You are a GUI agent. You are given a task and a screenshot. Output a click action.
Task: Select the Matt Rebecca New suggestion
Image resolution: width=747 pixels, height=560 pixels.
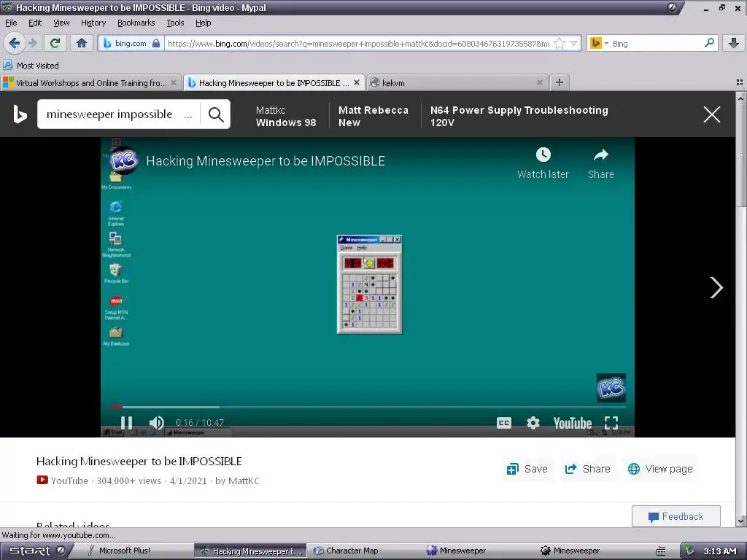pos(373,116)
